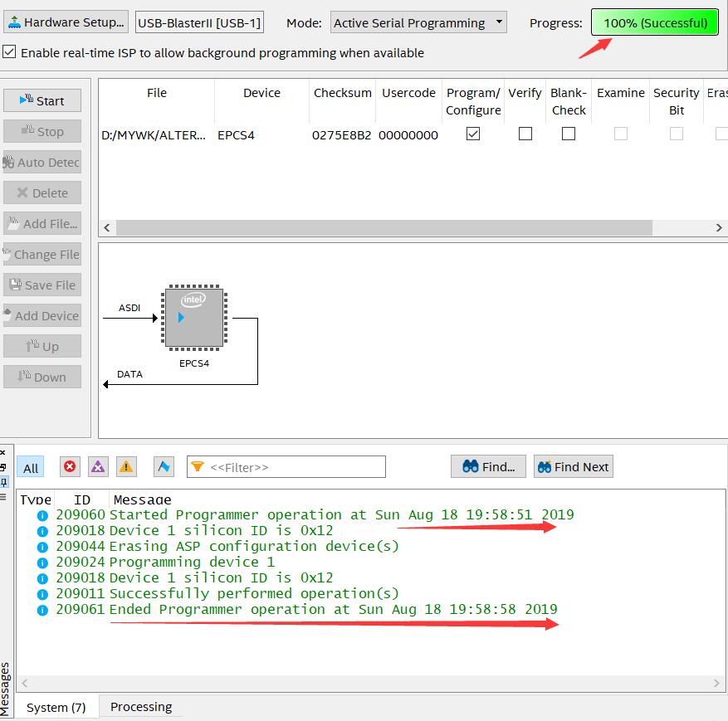
Task: Click the pin icon of Messages panel
Action: tap(3, 483)
